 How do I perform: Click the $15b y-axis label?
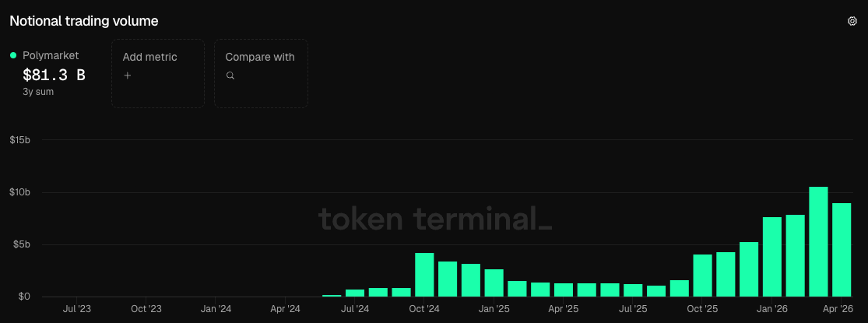coord(19,140)
